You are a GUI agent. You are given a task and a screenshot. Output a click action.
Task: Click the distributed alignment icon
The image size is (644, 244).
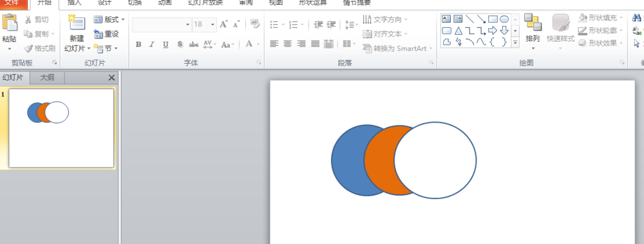[x=328, y=44]
